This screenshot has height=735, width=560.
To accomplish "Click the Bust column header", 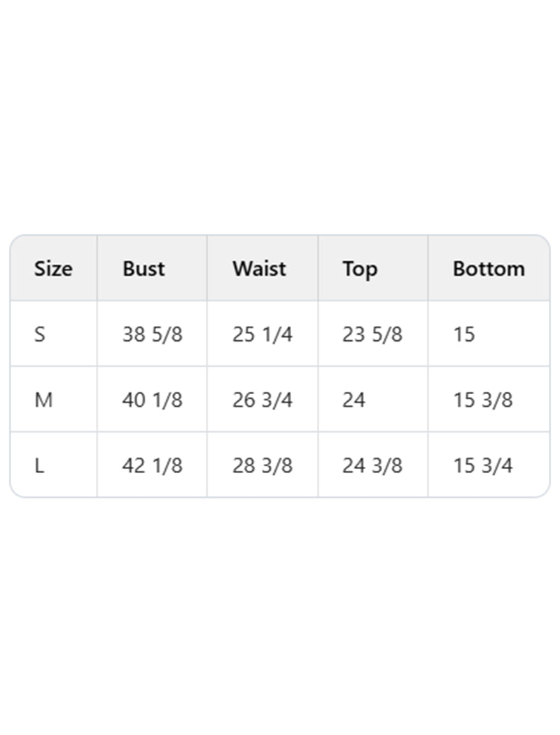I will (x=143, y=269).
